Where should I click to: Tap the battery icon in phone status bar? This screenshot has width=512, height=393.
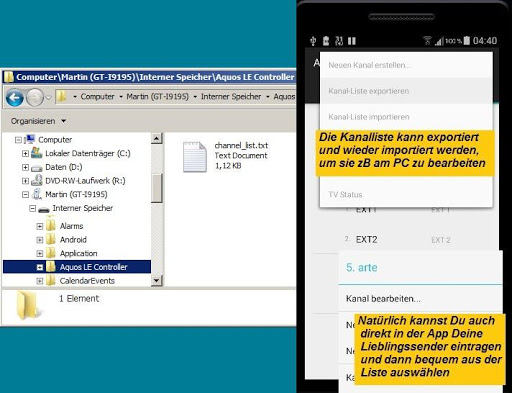click(x=467, y=41)
